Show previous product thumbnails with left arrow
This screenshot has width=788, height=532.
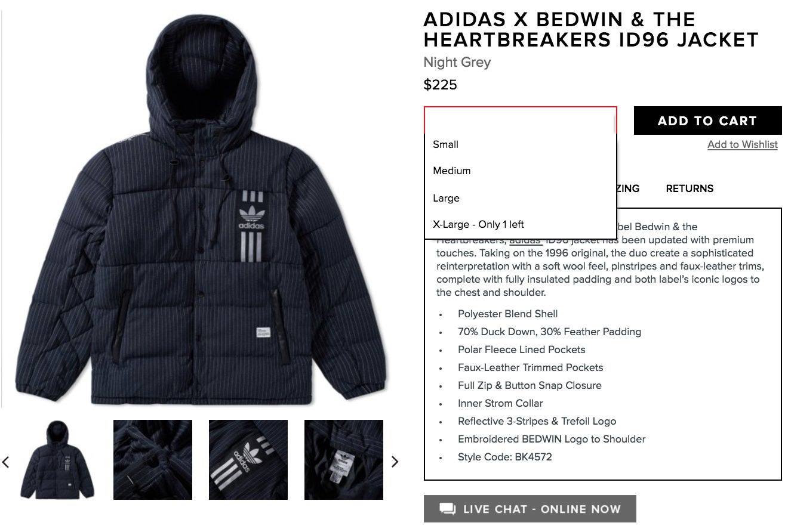(6, 461)
